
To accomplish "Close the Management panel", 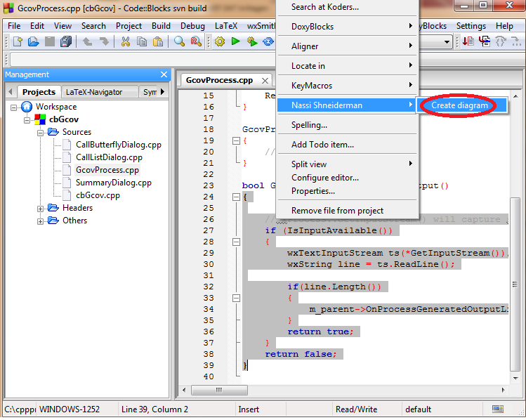I will pos(164,74).
